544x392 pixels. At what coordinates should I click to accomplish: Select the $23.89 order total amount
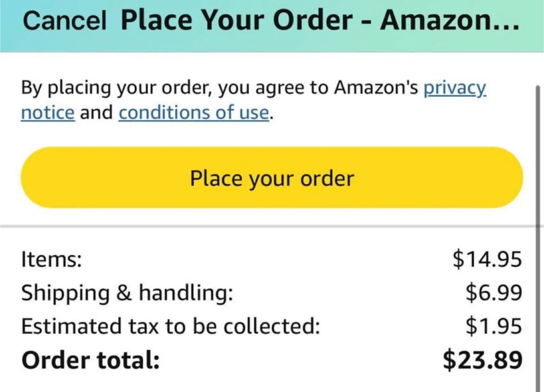coord(482,360)
